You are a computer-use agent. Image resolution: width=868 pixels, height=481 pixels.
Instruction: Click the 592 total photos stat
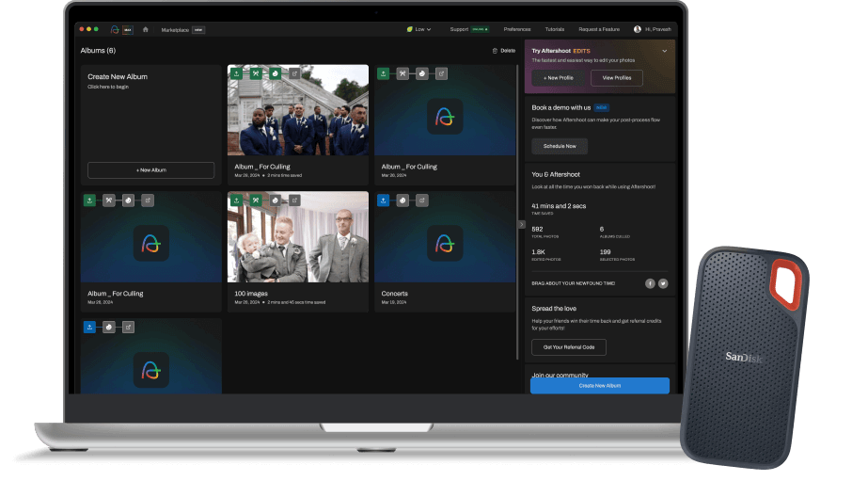[x=537, y=230]
